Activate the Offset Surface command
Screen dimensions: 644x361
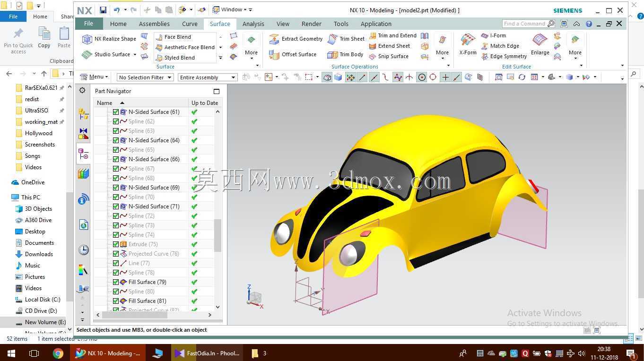pos(293,54)
